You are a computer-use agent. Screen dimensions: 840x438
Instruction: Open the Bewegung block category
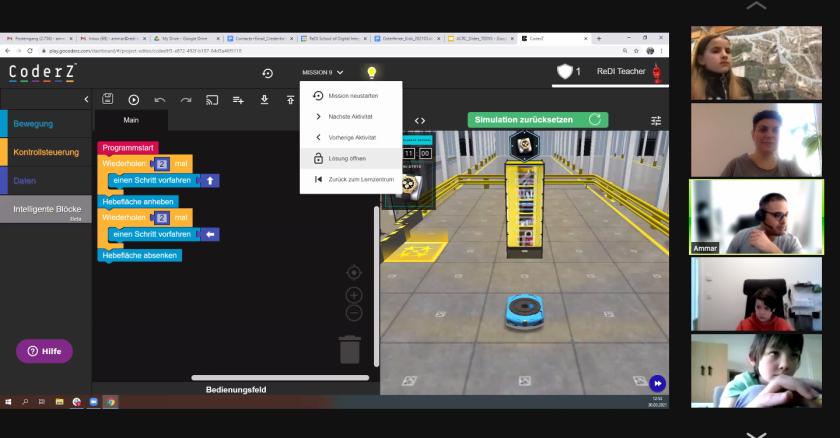tap(47, 124)
